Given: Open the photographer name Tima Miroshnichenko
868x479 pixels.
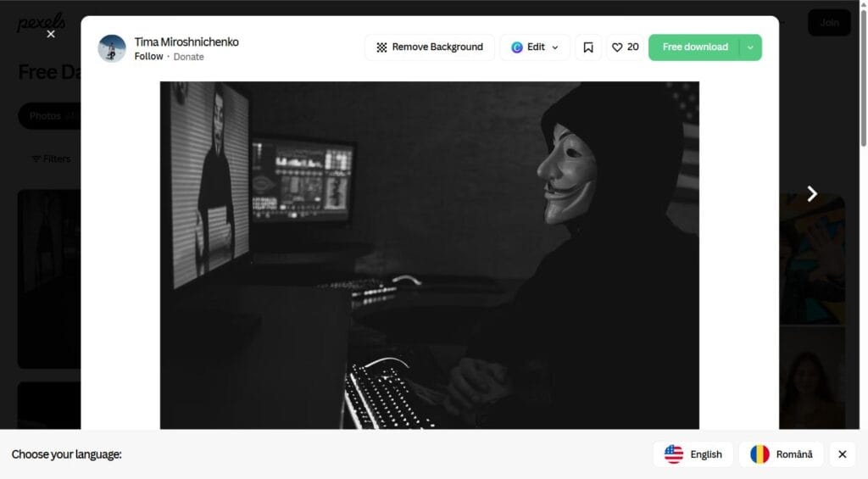Looking at the screenshot, I should coord(186,42).
